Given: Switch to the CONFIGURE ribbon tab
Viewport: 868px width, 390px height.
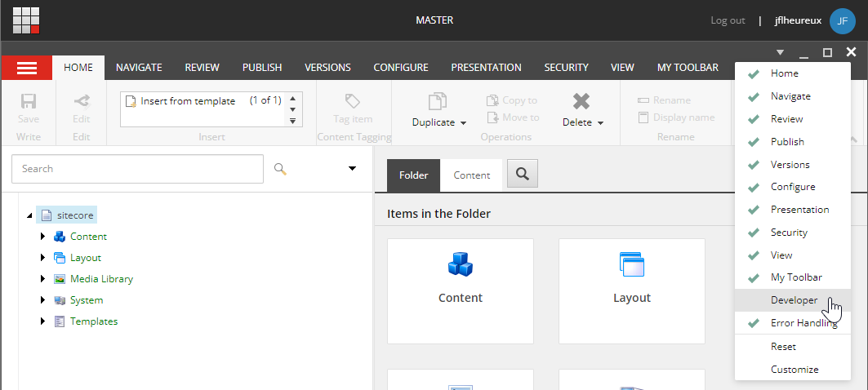Looking at the screenshot, I should tap(401, 68).
